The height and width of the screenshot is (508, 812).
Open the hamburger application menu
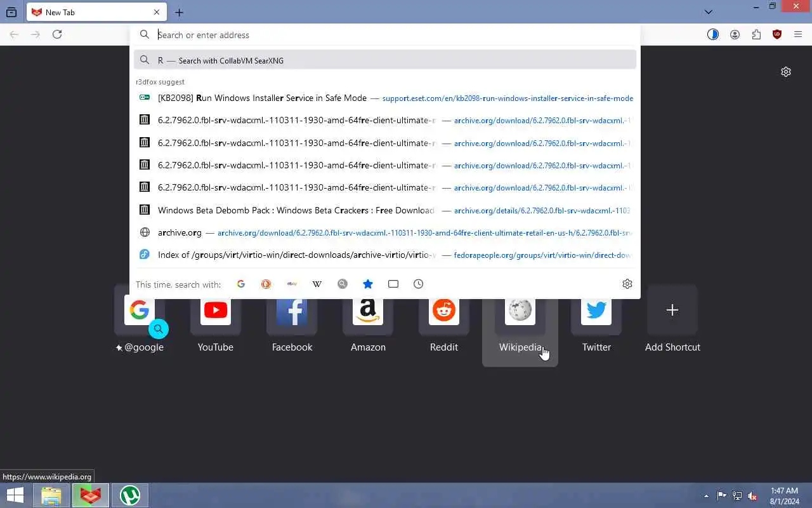798,34
